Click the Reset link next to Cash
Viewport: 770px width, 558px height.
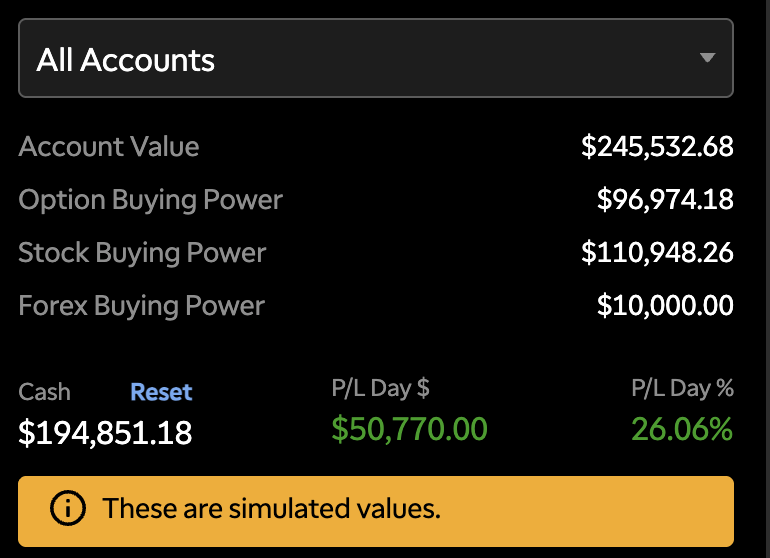point(161,392)
